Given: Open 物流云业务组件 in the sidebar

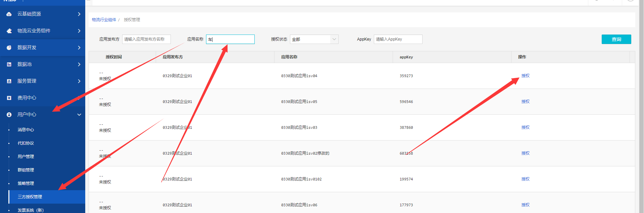Looking at the screenshot, I should 43,31.
